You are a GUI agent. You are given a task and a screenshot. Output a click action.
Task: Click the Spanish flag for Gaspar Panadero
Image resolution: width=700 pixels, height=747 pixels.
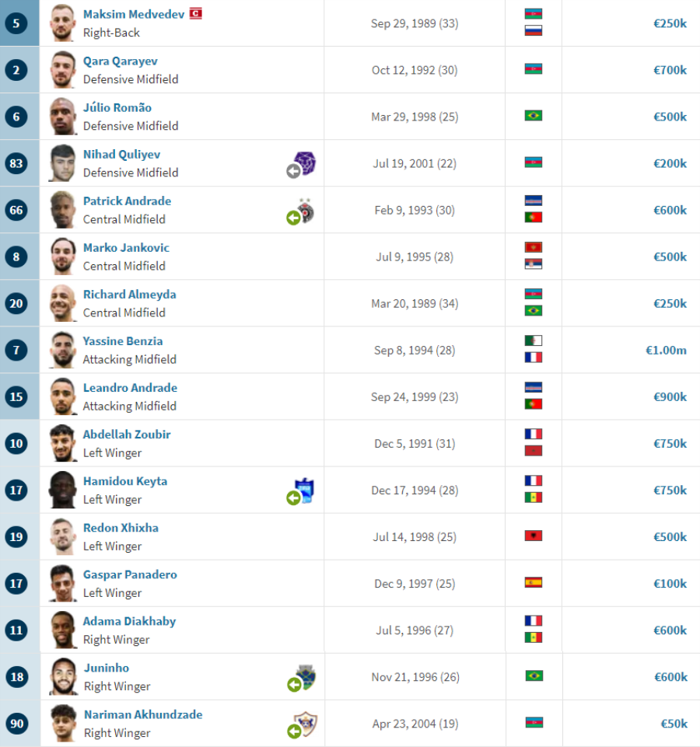[534, 583]
